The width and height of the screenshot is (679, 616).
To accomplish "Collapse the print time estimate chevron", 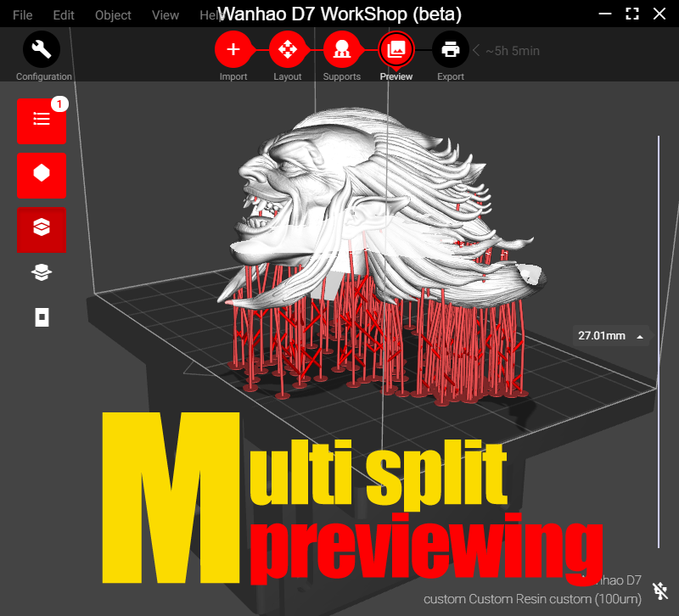I will [x=476, y=51].
